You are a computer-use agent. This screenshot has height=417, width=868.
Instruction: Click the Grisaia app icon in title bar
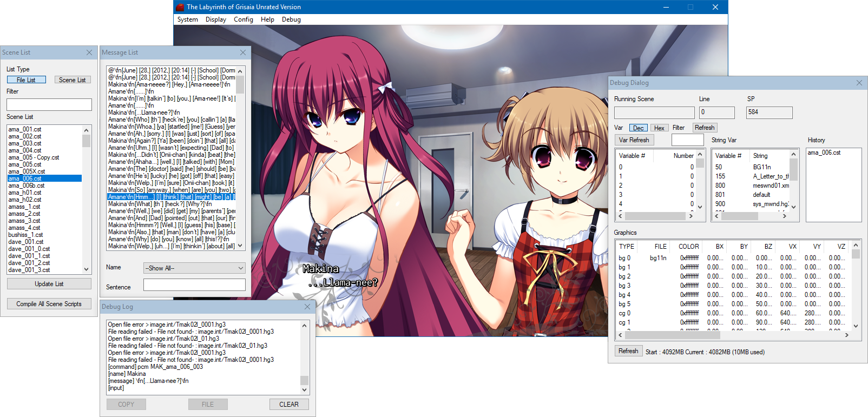(x=180, y=7)
